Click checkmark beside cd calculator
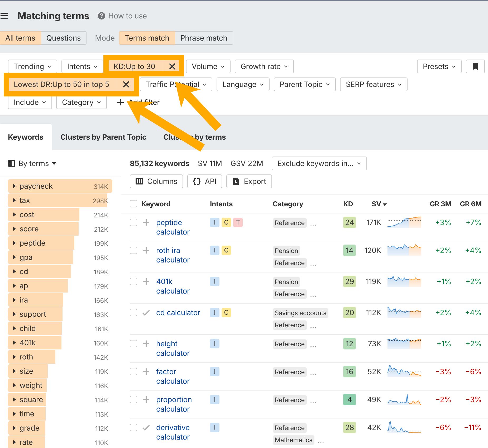Image resolution: width=488 pixels, height=448 pixels. [146, 313]
